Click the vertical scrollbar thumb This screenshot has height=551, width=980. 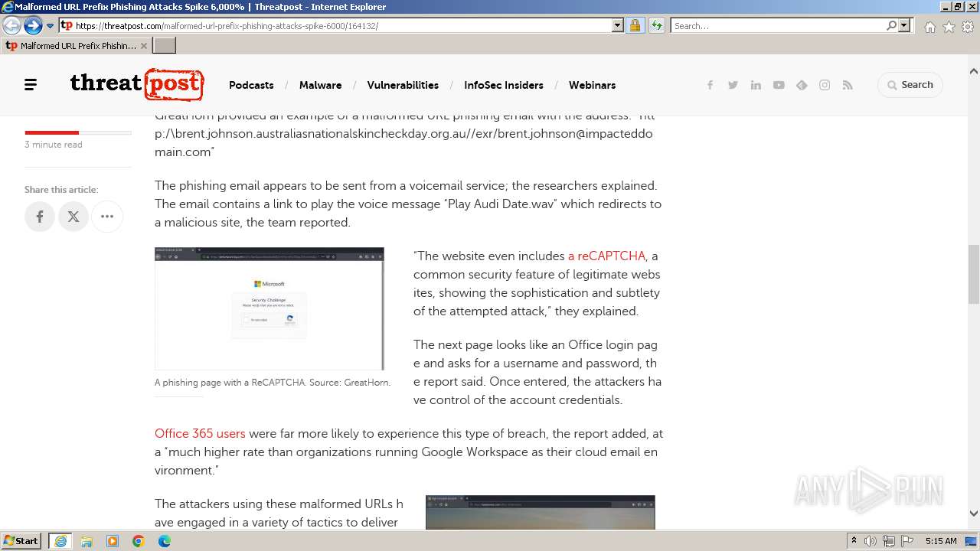click(x=973, y=274)
